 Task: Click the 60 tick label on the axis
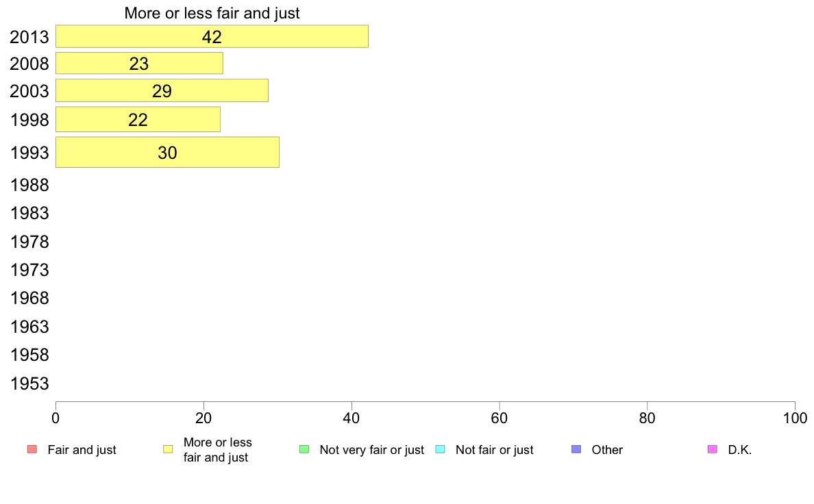[x=499, y=418]
